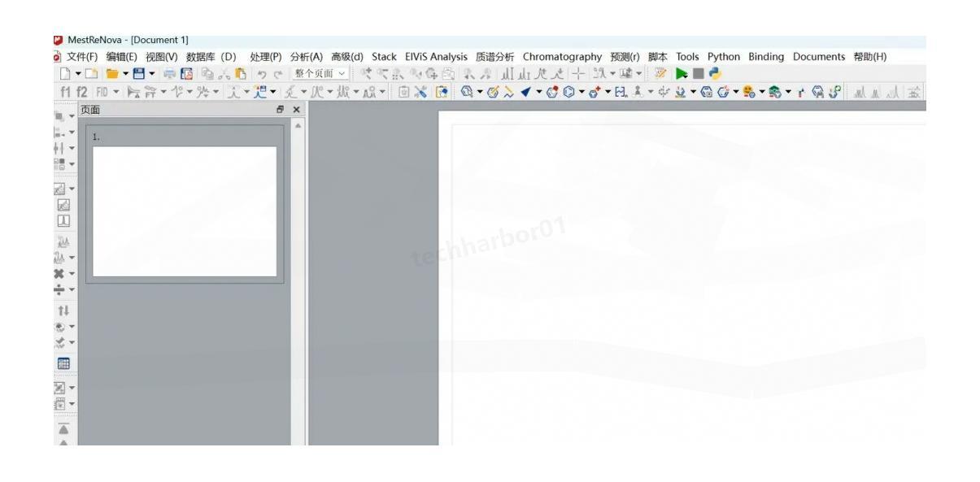Float the 页面 panel using undock button
Image resolution: width=980 pixels, height=482 pixels.
pos(281,109)
